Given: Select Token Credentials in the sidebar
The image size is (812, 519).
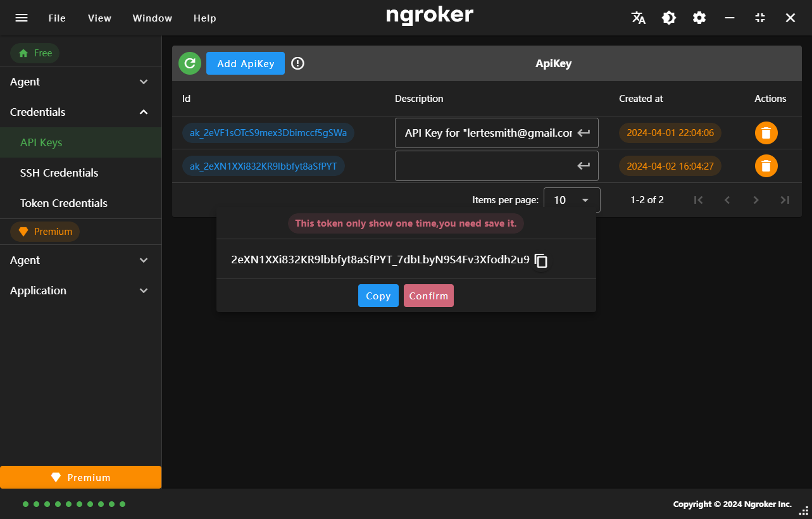Looking at the screenshot, I should pyautogui.click(x=81, y=203).
